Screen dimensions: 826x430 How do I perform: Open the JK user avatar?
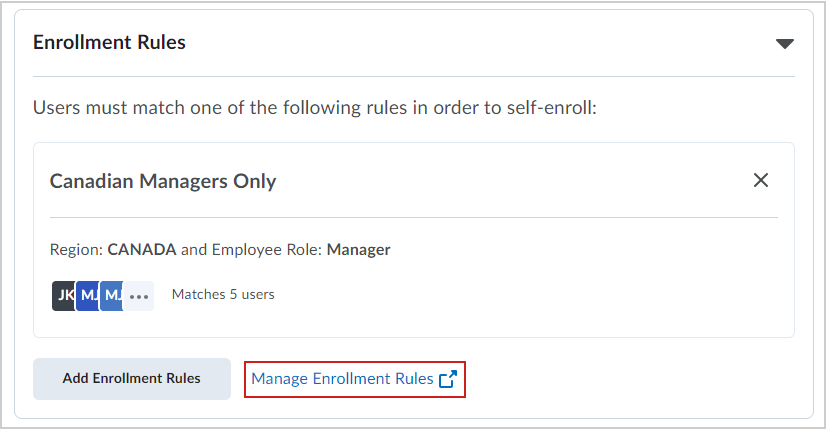[63, 296]
